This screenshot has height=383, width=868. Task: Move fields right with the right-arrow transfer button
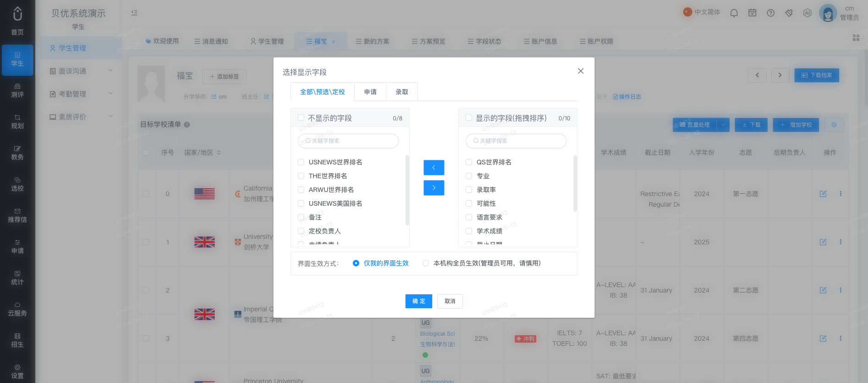434,188
